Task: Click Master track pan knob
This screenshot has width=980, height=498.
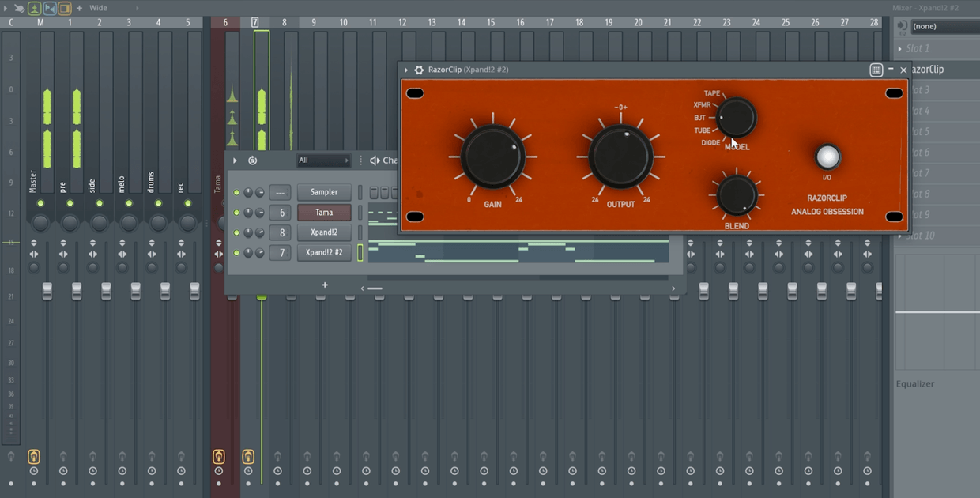Action: click(x=40, y=222)
